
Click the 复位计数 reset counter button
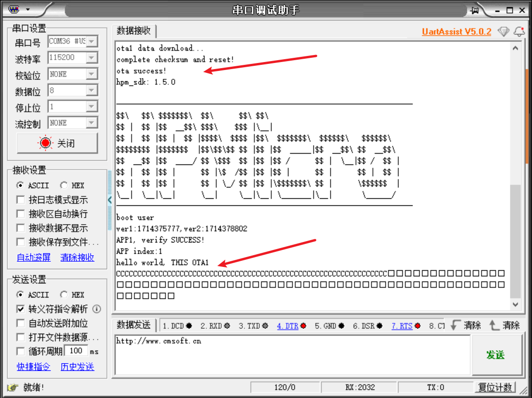coord(495,387)
